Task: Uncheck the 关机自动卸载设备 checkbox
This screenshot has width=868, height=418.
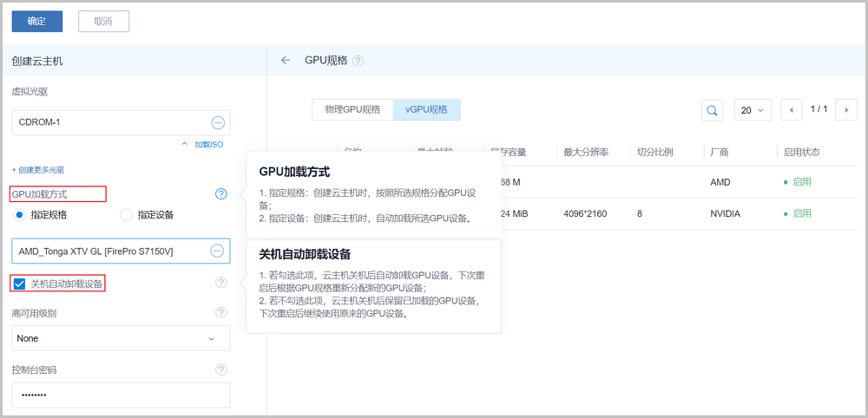Action: pos(20,284)
